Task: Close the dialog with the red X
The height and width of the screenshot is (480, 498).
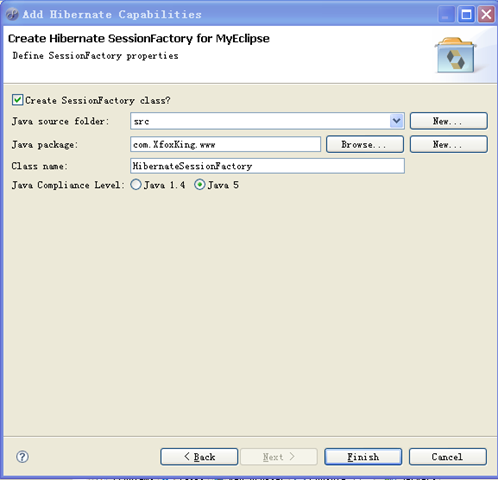Action: click(x=486, y=15)
